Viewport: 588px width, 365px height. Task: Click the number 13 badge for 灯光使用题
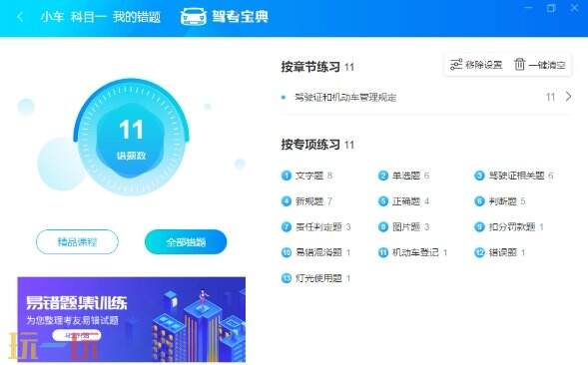pyautogui.click(x=287, y=278)
